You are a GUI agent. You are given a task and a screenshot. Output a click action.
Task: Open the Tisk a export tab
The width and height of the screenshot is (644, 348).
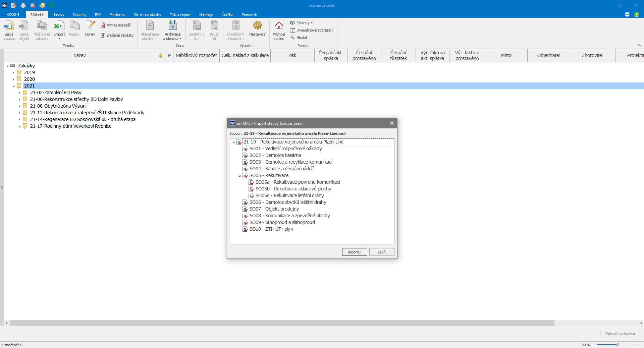[180, 15]
